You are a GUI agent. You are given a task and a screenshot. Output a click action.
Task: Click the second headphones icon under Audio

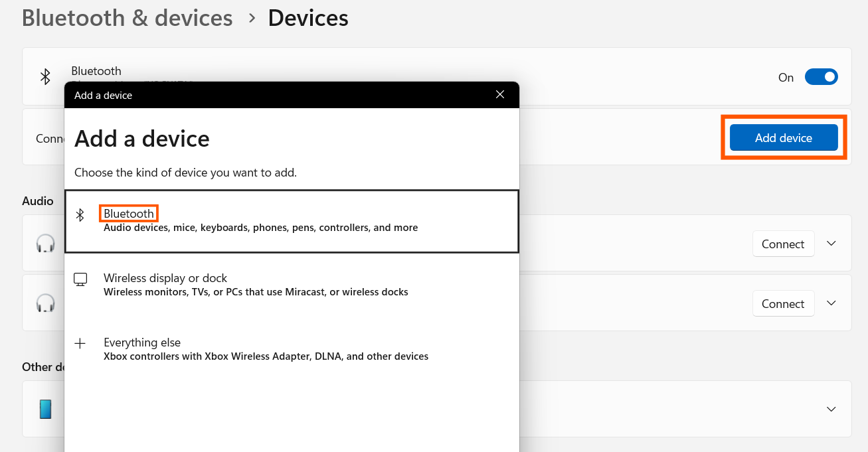click(44, 303)
